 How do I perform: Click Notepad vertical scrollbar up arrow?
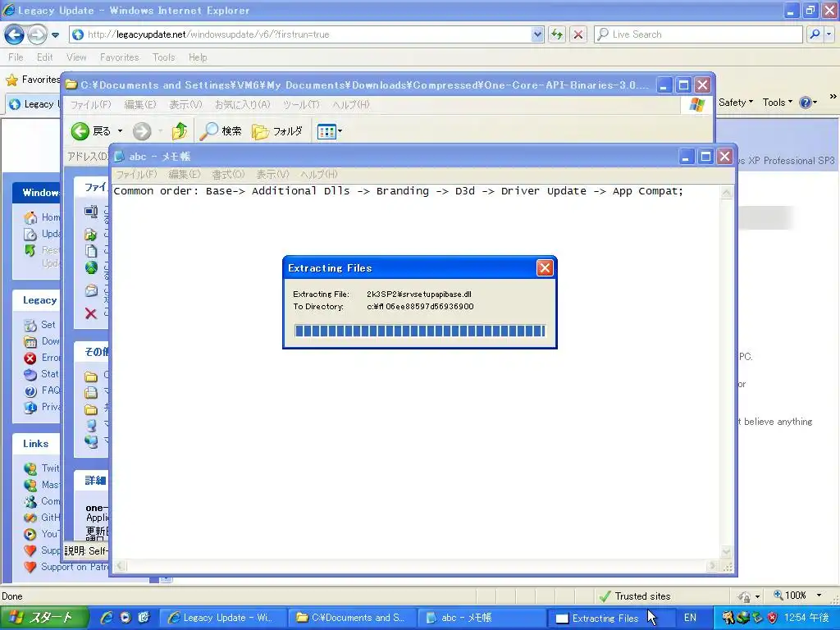coord(727,194)
